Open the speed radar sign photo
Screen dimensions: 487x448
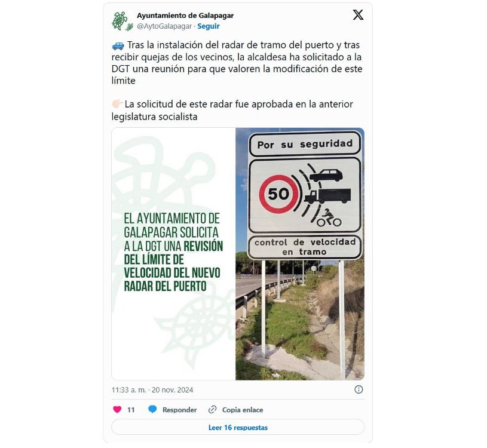300,254
